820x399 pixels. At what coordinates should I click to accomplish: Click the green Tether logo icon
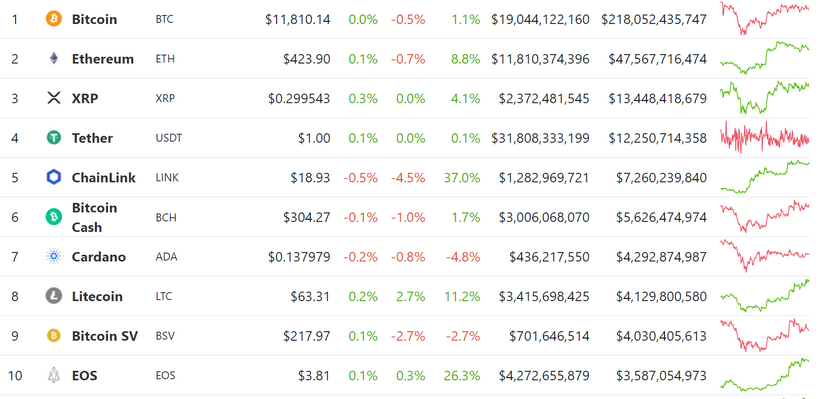54,138
